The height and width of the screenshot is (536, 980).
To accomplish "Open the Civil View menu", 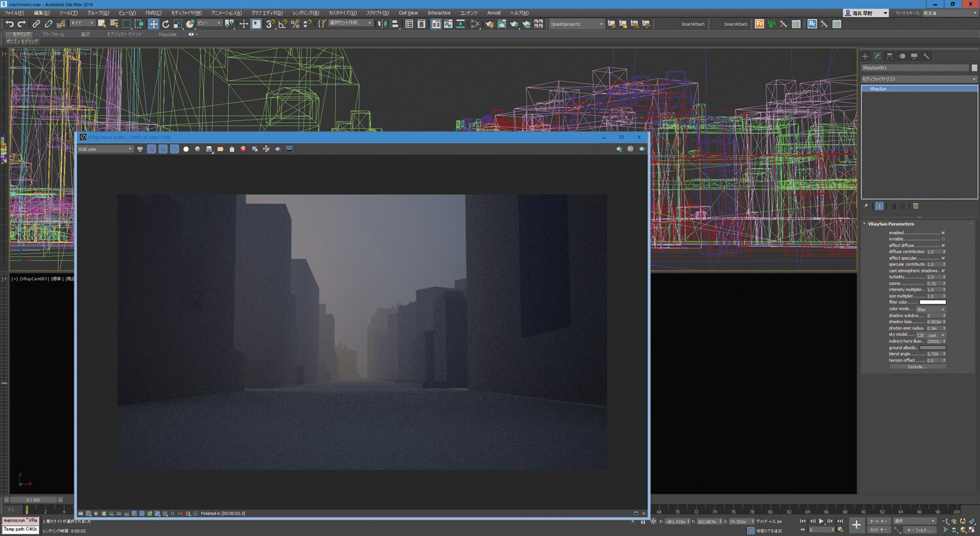I will point(408,12).
